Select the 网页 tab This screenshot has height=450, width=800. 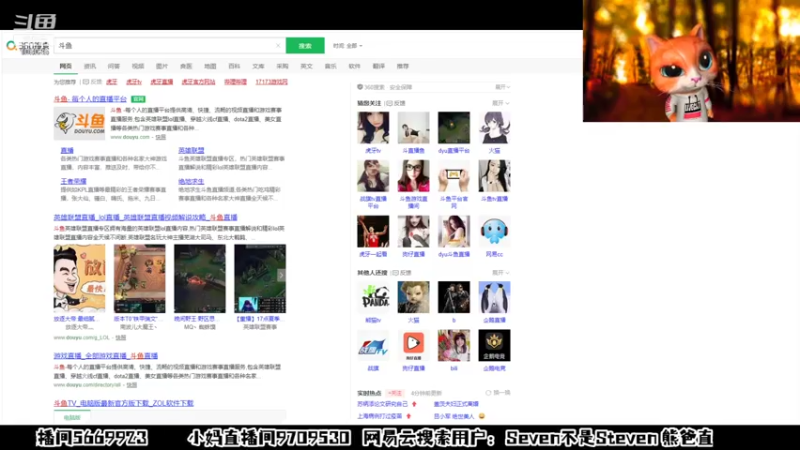click(66, 66)
